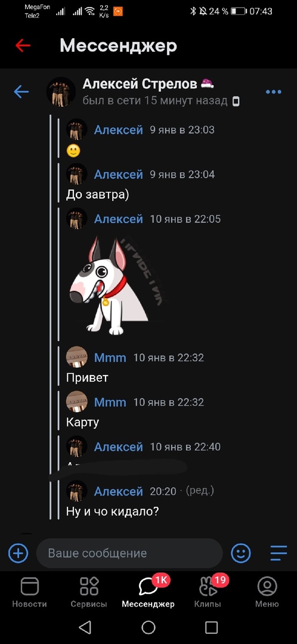
Task: Open the Сервисы tab
Action: coord(89,592)
